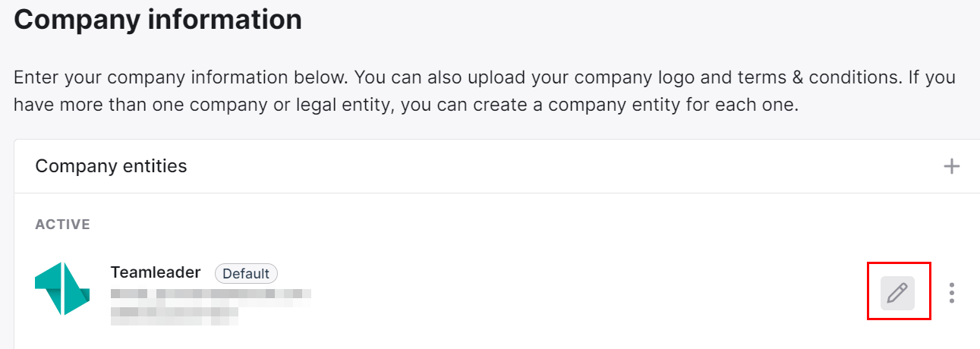Click the teal Teamleader logo

click(62, 288)
